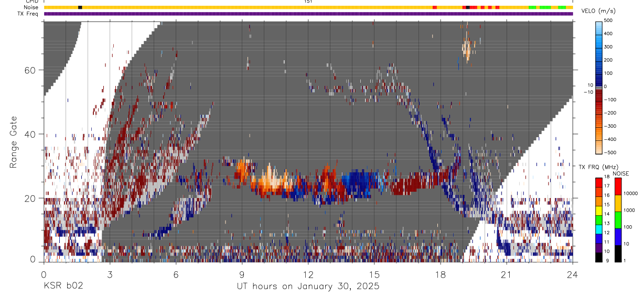Click the '15' tick on UT hours axis

click(374, 274)
